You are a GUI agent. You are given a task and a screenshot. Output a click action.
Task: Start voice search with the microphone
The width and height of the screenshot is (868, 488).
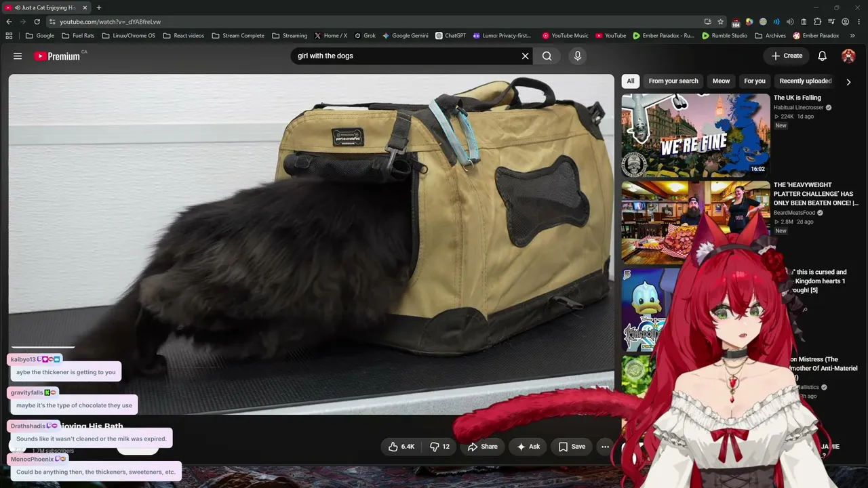pos(578,56)
